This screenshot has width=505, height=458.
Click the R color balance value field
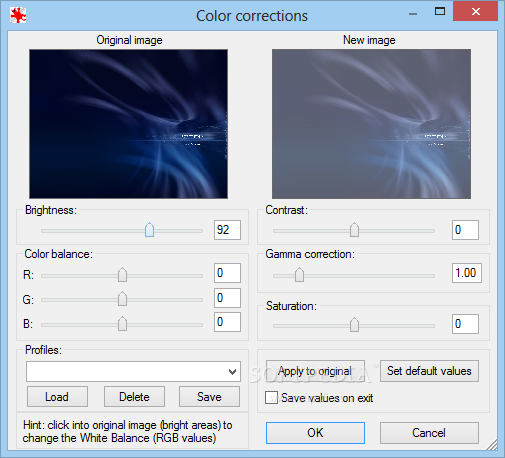pos(227,273)
